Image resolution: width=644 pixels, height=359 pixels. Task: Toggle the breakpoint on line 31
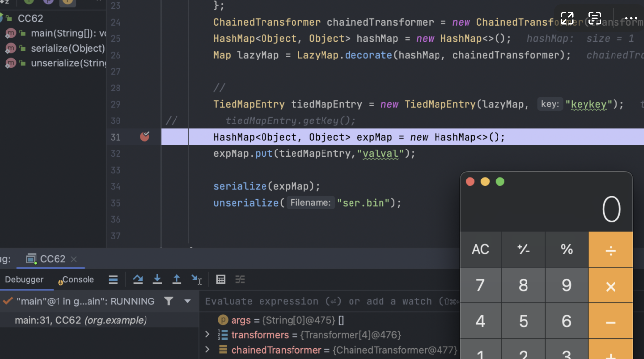click(145, 137)
